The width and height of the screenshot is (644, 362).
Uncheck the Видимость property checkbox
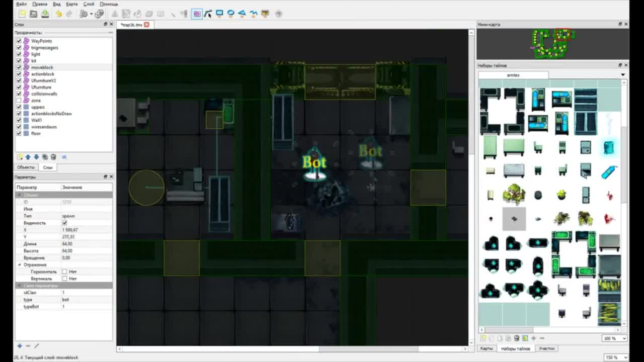64,223
